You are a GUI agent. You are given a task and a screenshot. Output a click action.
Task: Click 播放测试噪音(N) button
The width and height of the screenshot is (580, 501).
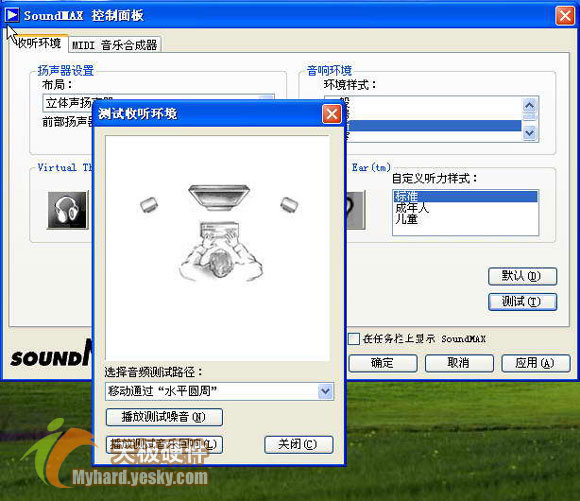(x=164, y=417)
